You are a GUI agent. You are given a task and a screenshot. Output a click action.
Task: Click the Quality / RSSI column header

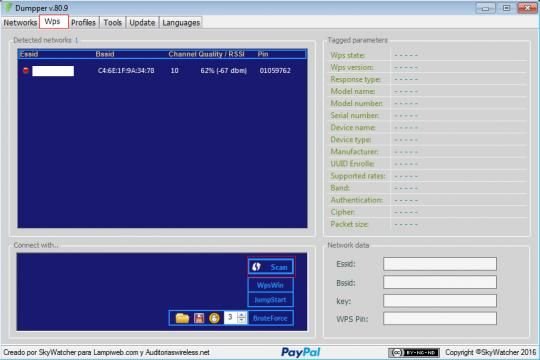(221, 54)
